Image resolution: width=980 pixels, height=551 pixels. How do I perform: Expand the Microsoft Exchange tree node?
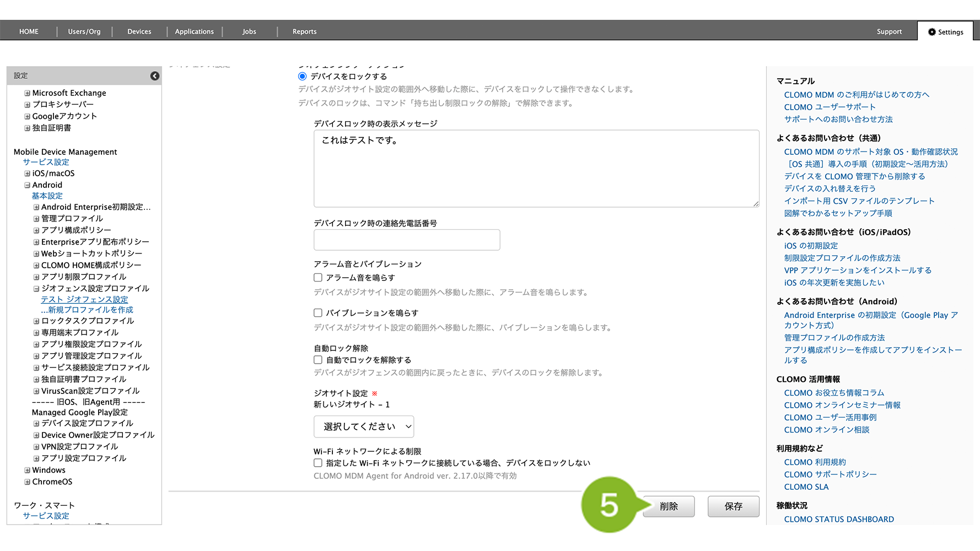point(27,93)
